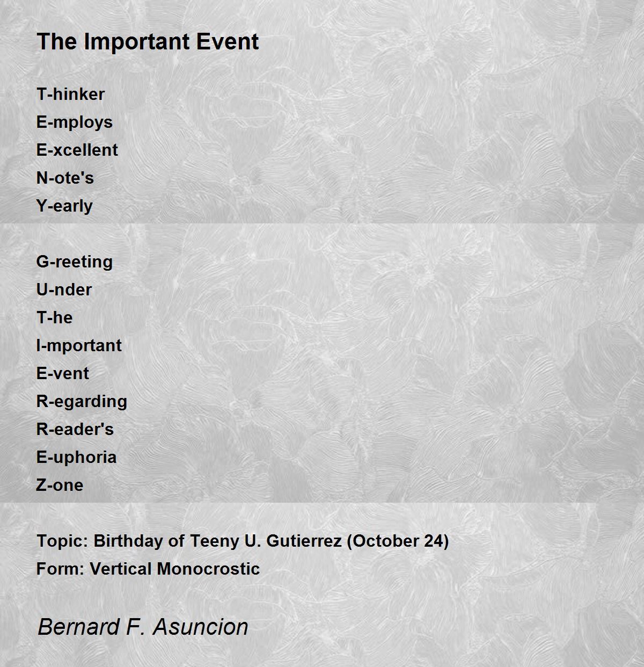
Task: Click author name Bernard F. Asuncion
Action: tap(143, 627)
